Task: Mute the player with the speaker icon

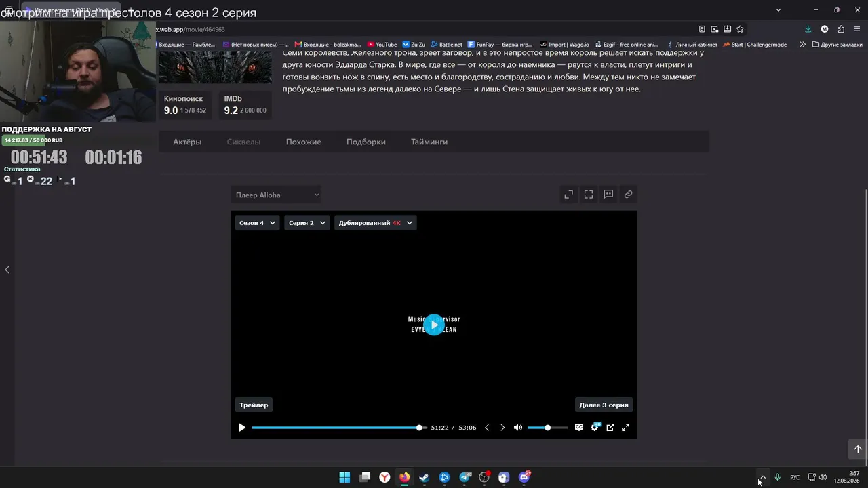Action: 518,428
